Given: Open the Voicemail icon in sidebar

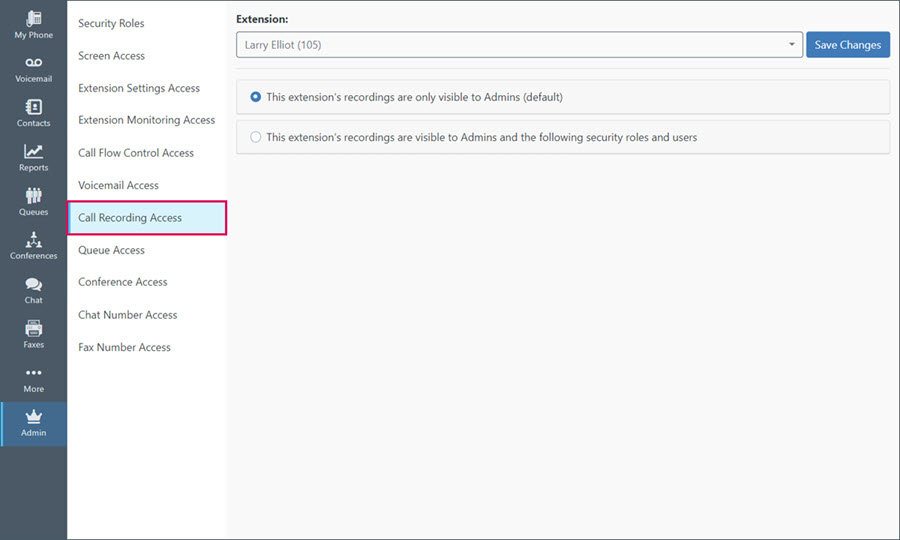Looking at the screenshot, I should pyautogui.click(x=33, y=63).
